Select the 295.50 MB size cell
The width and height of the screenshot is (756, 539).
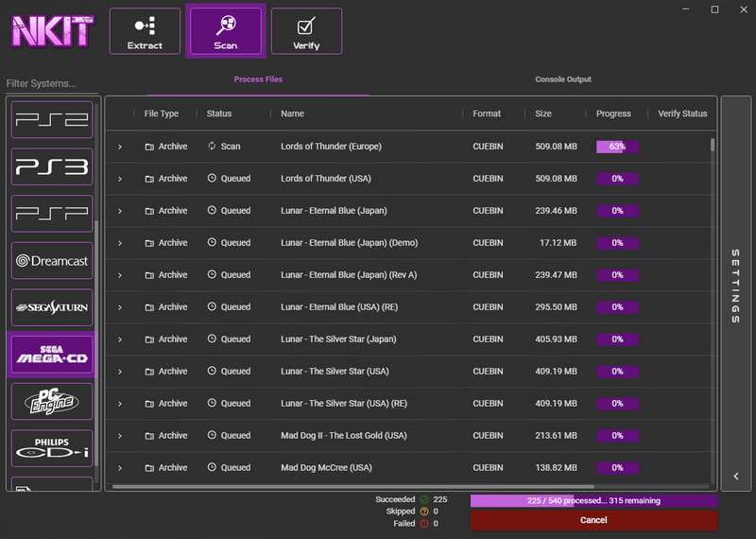(x=556, y=307)
